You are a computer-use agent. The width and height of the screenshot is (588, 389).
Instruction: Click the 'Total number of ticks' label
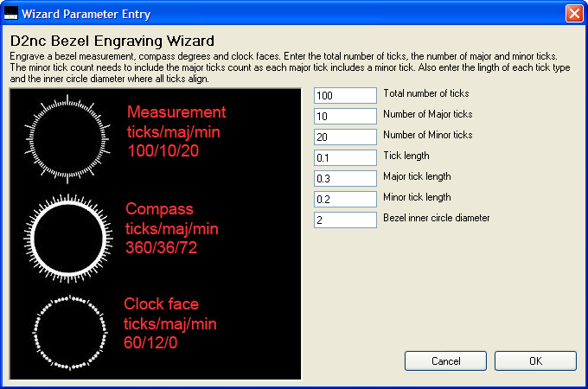(426, 93)
